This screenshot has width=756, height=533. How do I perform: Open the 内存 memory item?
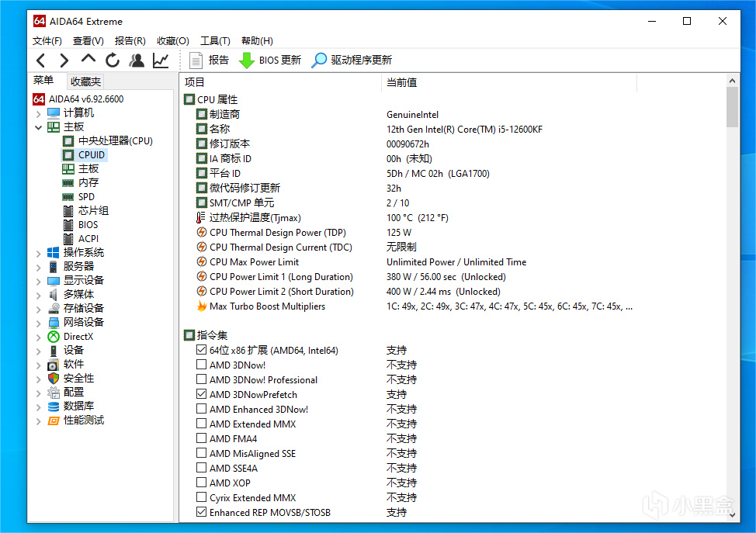(88, 183)
